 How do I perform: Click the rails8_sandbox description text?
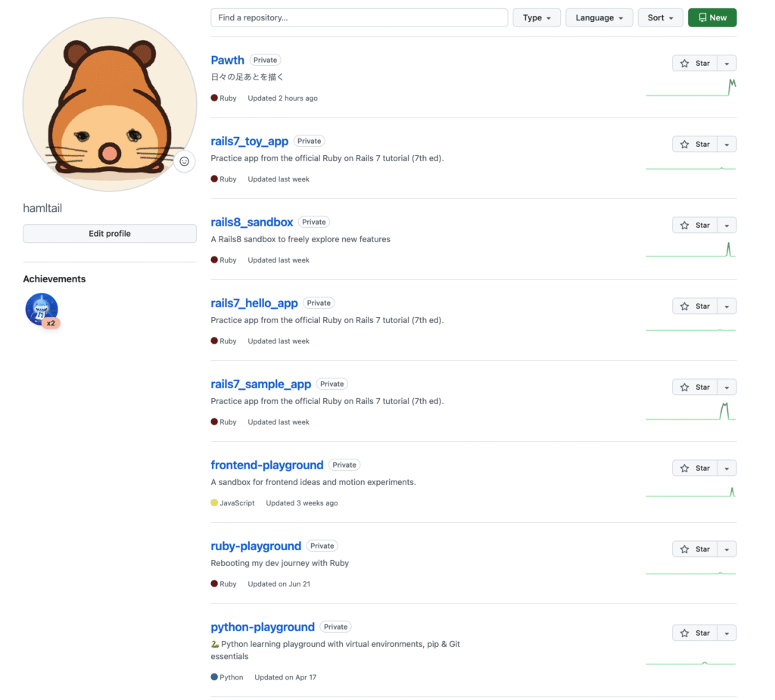point(300,239)
